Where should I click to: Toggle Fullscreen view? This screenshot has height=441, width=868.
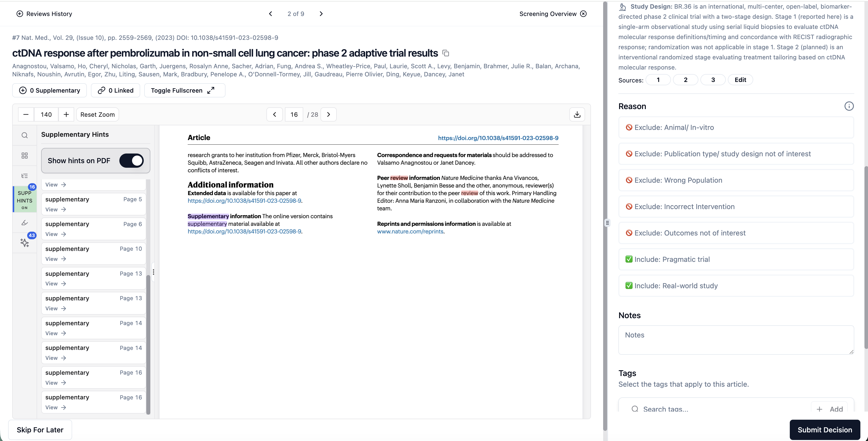[185, 90]
